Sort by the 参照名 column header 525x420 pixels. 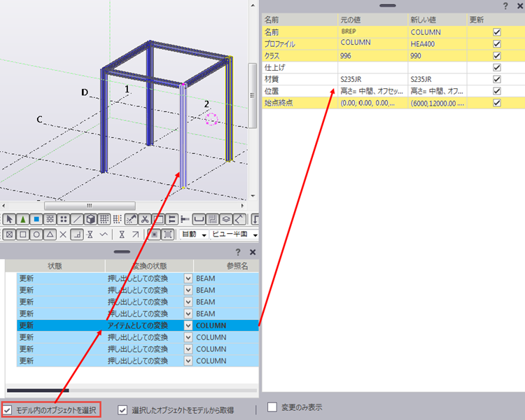pyautogui.click(x=226, y=266)
